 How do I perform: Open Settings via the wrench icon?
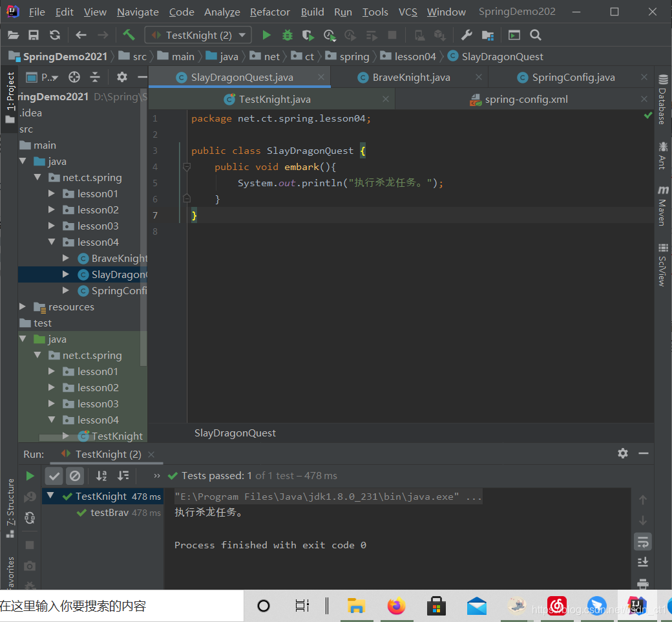point(467,35)
